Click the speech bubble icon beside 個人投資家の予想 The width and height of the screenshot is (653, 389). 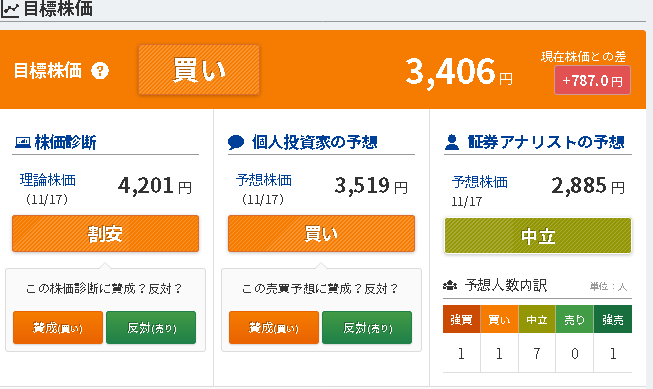(236, 142)
